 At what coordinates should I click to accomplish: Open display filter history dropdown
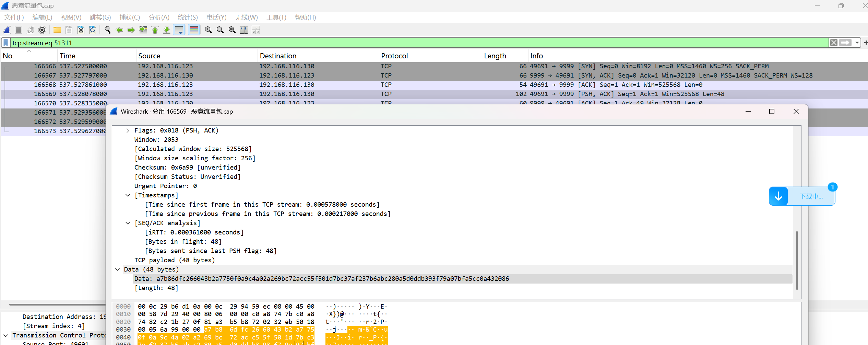[857, 43]
